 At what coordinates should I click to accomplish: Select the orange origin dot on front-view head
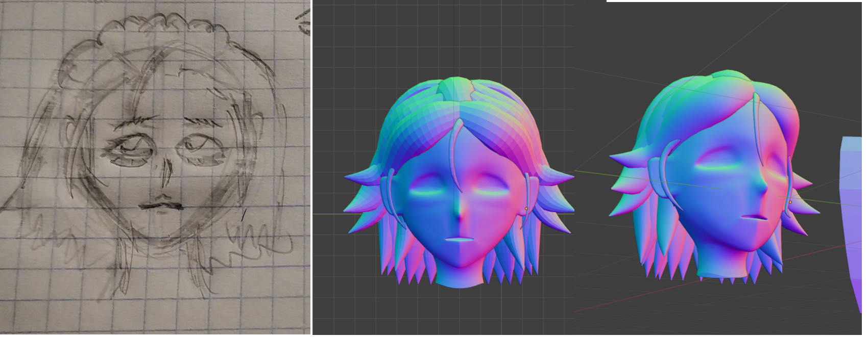pos(526,209)
